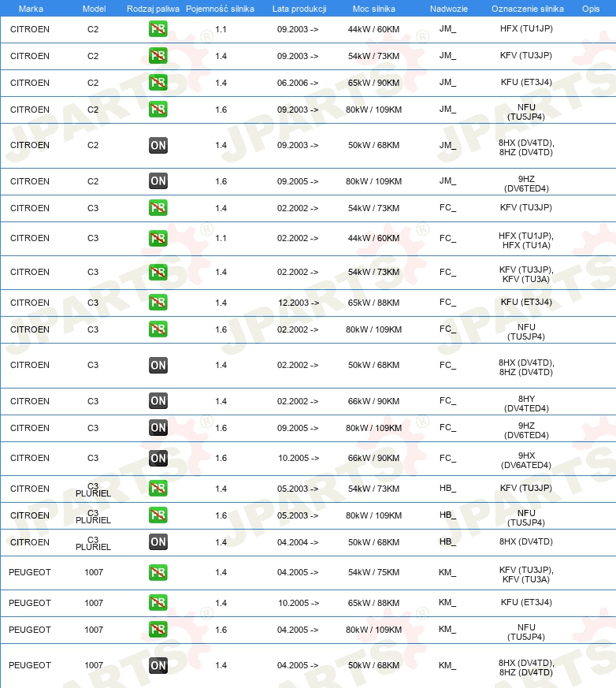Select 66kW / 90KM in the 8HY row
616x688 pixels.
click(x=373, y=401)
